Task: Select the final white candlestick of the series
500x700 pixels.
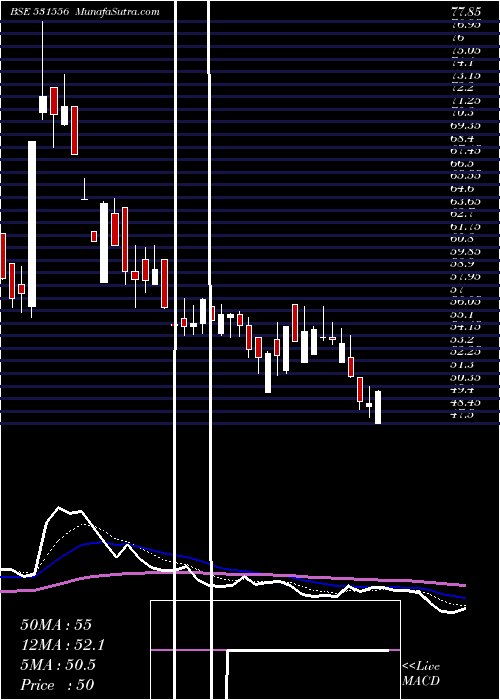Action: [378, 407]
